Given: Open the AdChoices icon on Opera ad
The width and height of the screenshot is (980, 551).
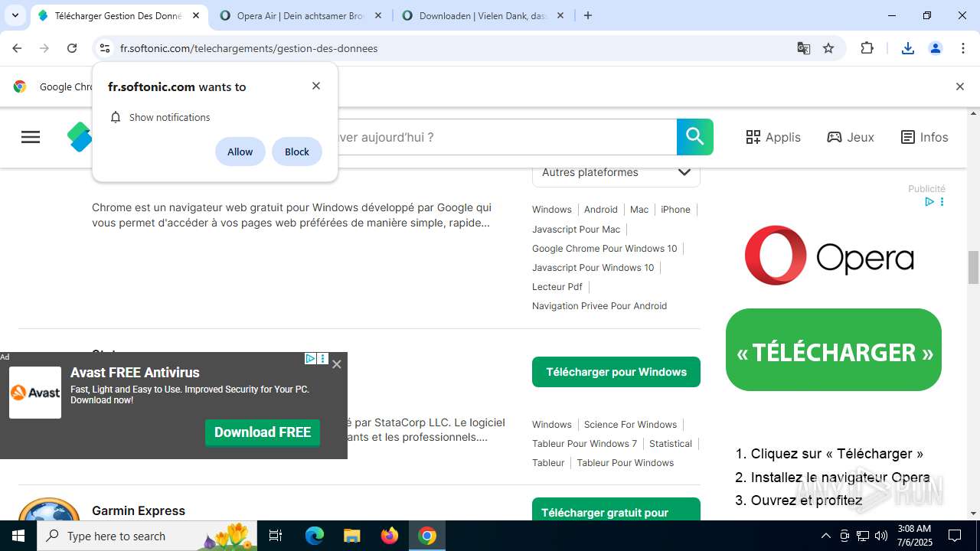Looking at the screenshot, I should [929, 202].
